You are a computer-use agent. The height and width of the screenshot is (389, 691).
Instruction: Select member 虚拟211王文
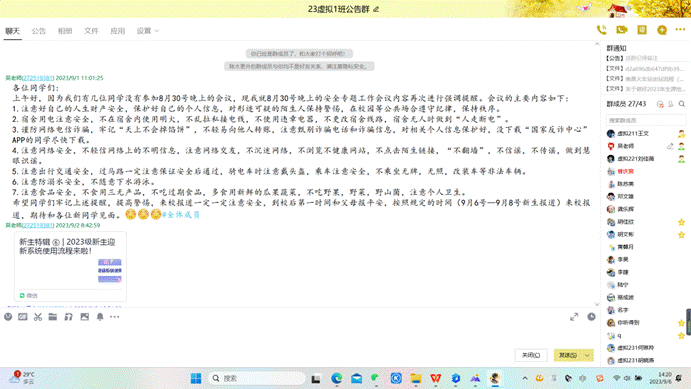pos(646,133)
